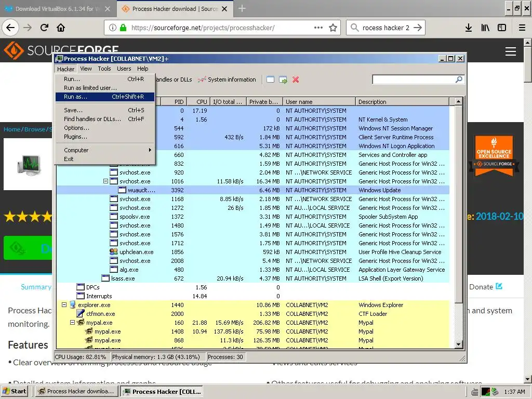This screenshot has width=532, height=399.
Task: Click the mypal.exe icon with PID 868
Action: click(x=88, y=340)
